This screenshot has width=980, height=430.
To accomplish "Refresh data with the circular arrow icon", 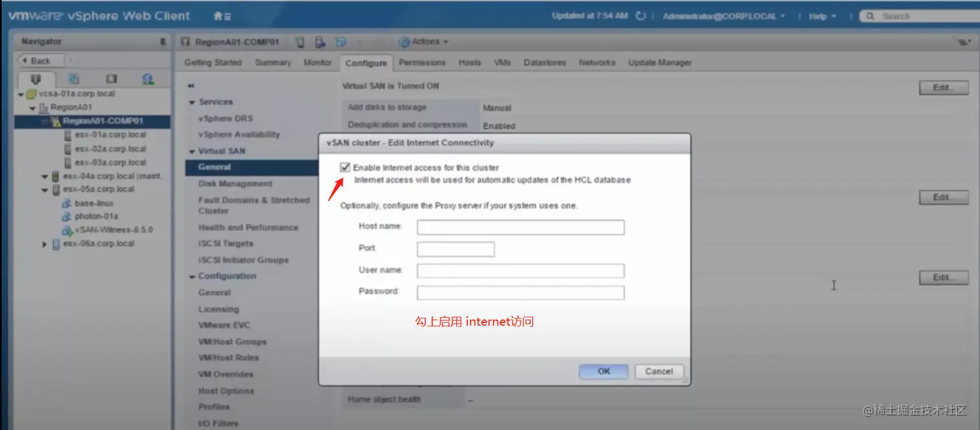I will click(641, 16).
